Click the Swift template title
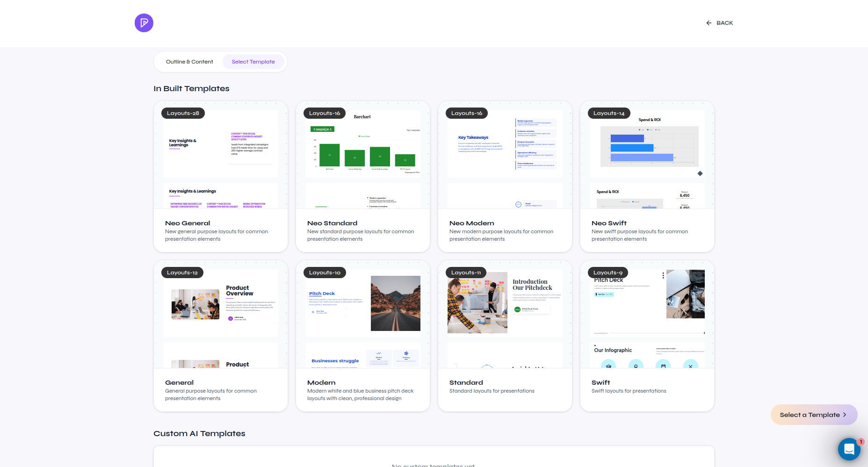868x467 pixels. [x=601, y=383]
